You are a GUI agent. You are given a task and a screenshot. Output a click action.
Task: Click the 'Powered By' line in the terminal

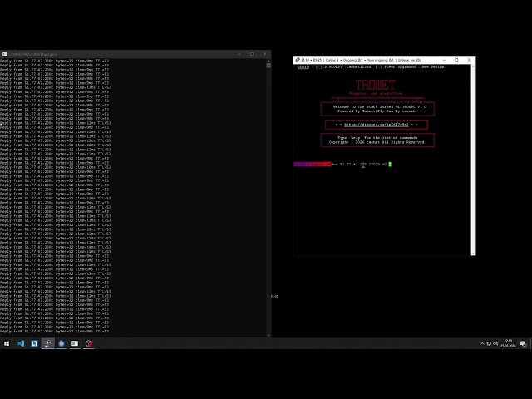click(377, 111)
